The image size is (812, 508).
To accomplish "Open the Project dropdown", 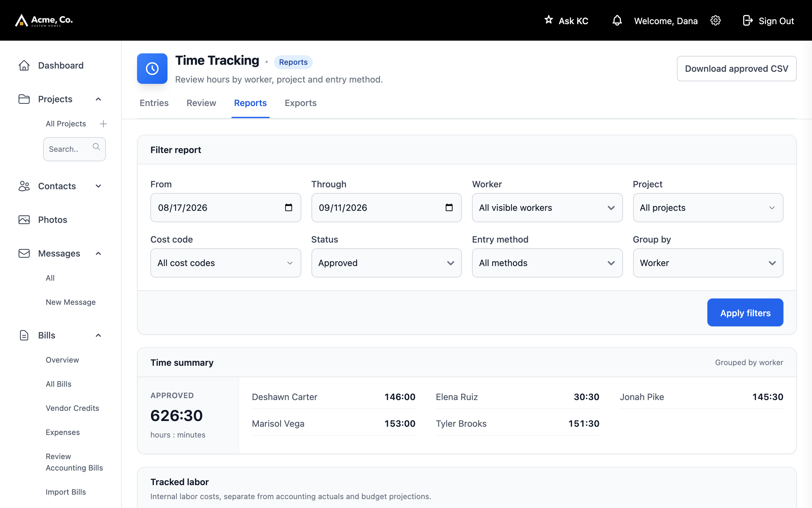I will (708, 208).
